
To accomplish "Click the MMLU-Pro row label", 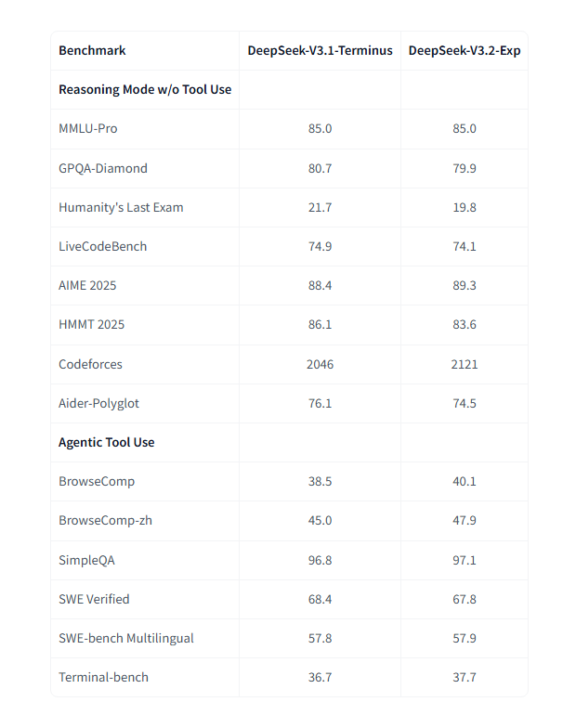I will [x=87, y=128].
